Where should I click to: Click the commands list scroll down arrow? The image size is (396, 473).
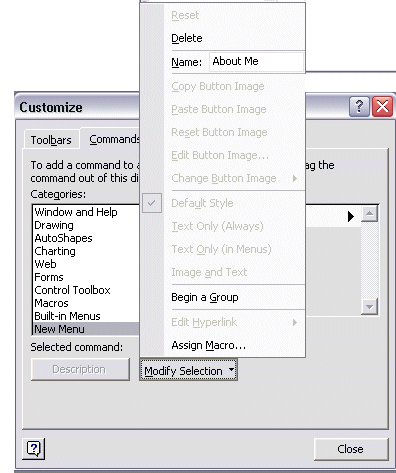click(x=369, y=306)
